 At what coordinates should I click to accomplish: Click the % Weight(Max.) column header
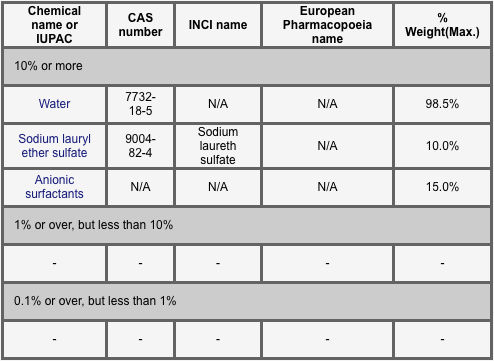(x=442, y=25)
